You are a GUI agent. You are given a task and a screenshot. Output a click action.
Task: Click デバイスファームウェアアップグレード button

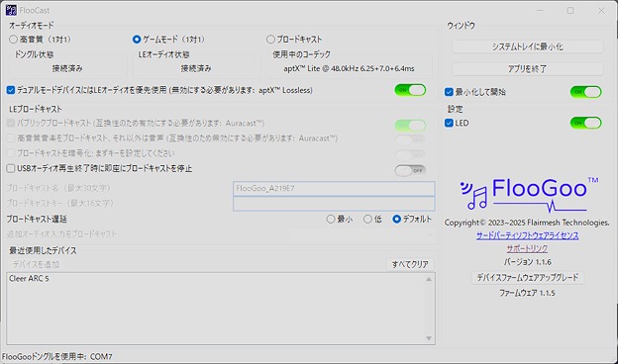(x=527, y=277)
